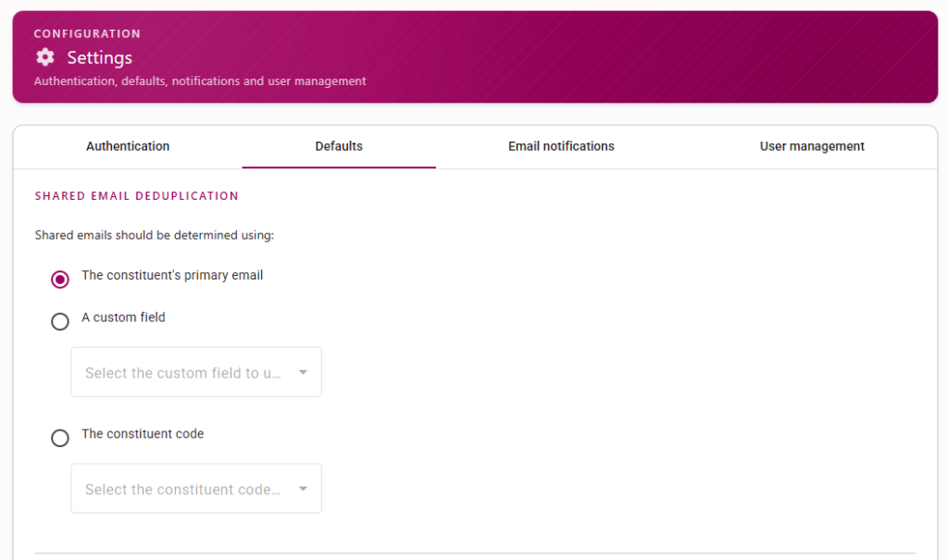The image size is (948, 560).
Task: Click the Shared Email Deduplication heading
Action: coord(137,196)
